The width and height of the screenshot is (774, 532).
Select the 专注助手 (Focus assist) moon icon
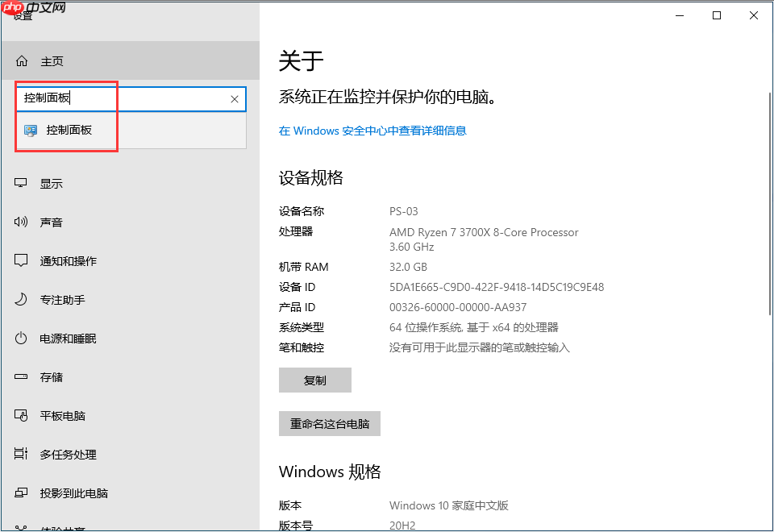coord(20,299)
